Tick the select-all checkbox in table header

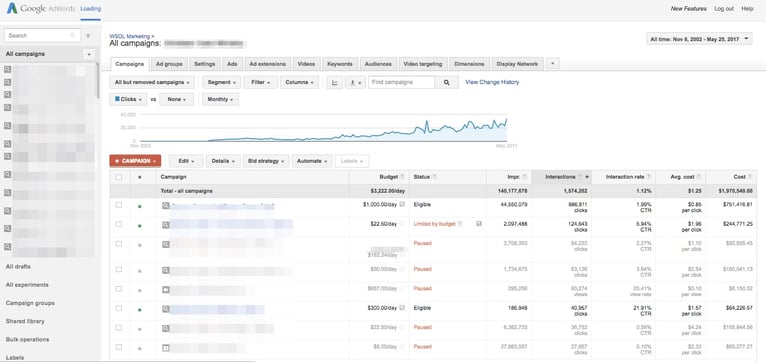tap(119, 177)
